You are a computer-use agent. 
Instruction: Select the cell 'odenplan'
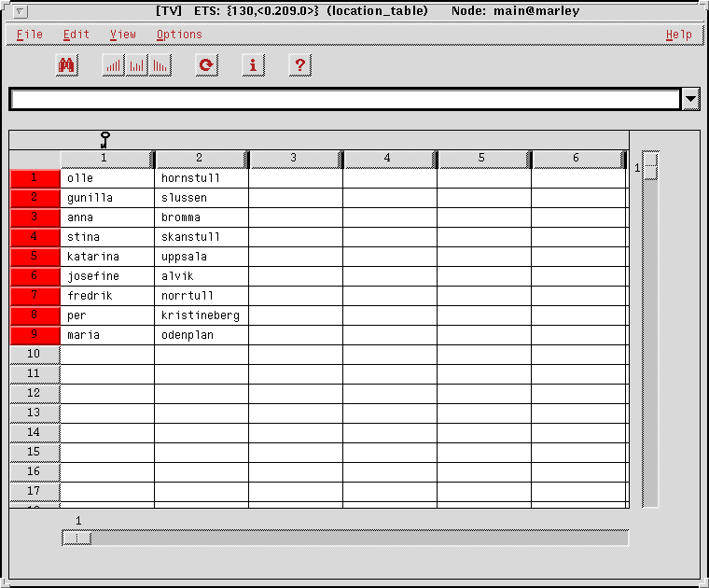tap(202, 335)
